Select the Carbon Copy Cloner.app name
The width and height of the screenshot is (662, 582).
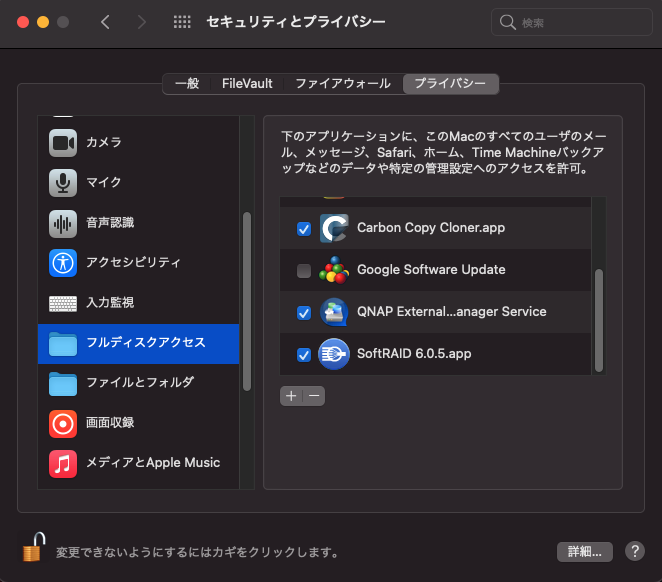tap(431, 228)
